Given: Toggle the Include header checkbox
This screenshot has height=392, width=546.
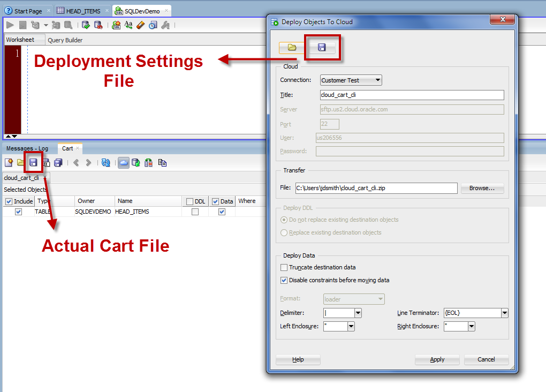Looking at the screenshot, I should pyautogui.click(x=9, y=201).
